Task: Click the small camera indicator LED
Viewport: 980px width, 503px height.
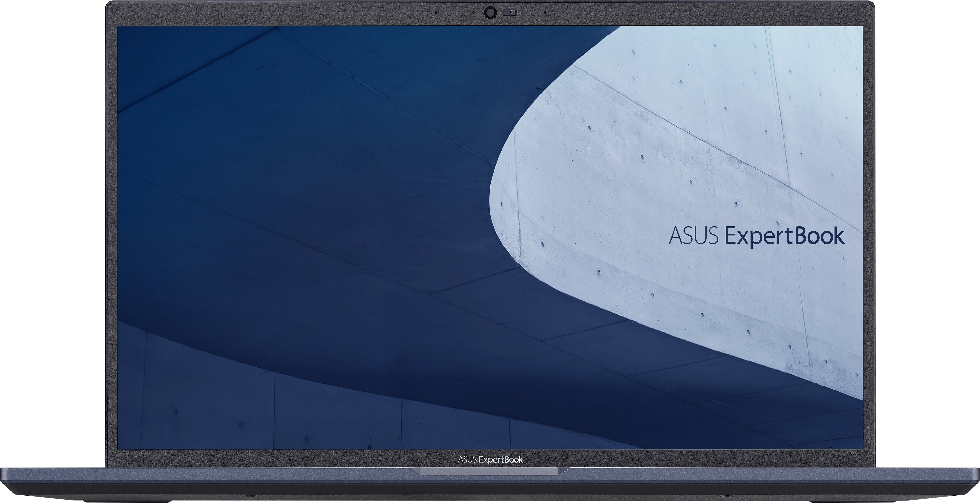Action: pos(473,12)
